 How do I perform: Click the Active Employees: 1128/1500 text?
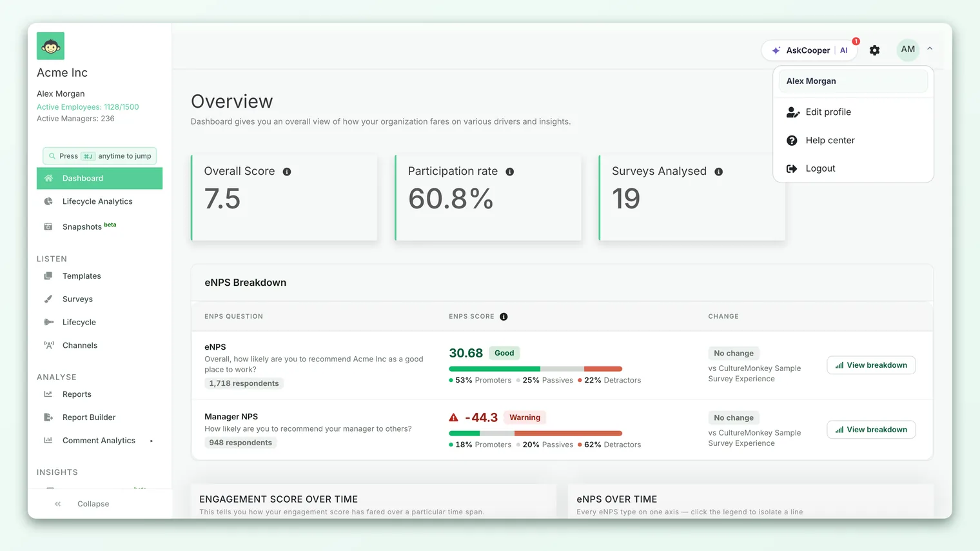click(x=88, y=107)
